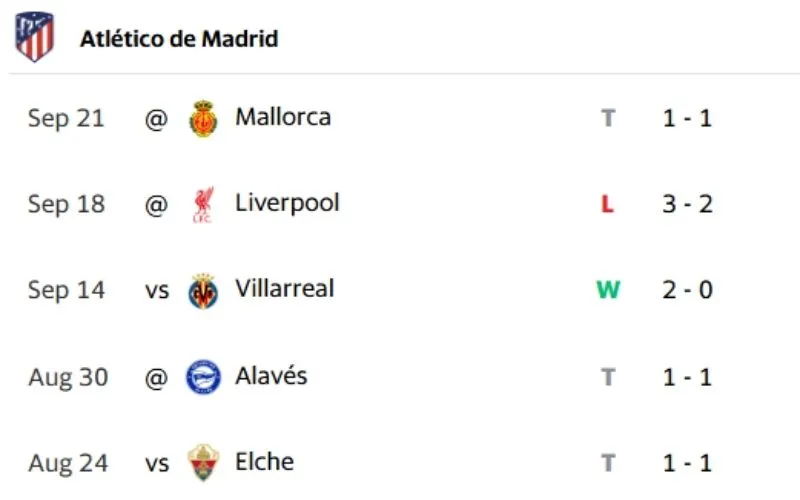800x500 pixels.
Task: Select the Villarreal team name
Action: coord(284,289)
